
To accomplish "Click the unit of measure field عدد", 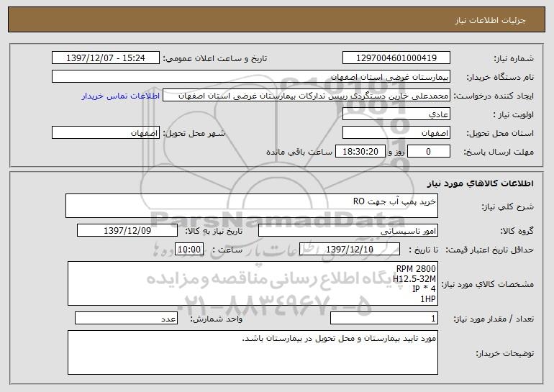I will click(126, 318).
